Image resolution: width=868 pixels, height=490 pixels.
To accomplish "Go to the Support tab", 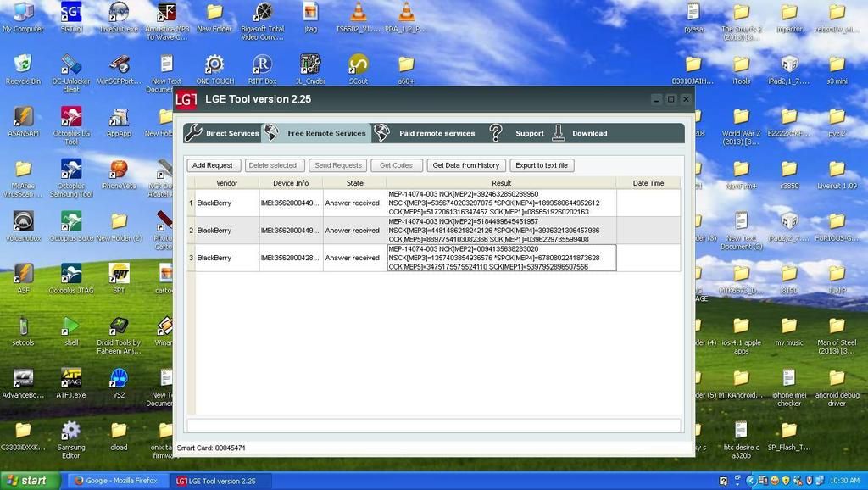I will pos(518,133).
